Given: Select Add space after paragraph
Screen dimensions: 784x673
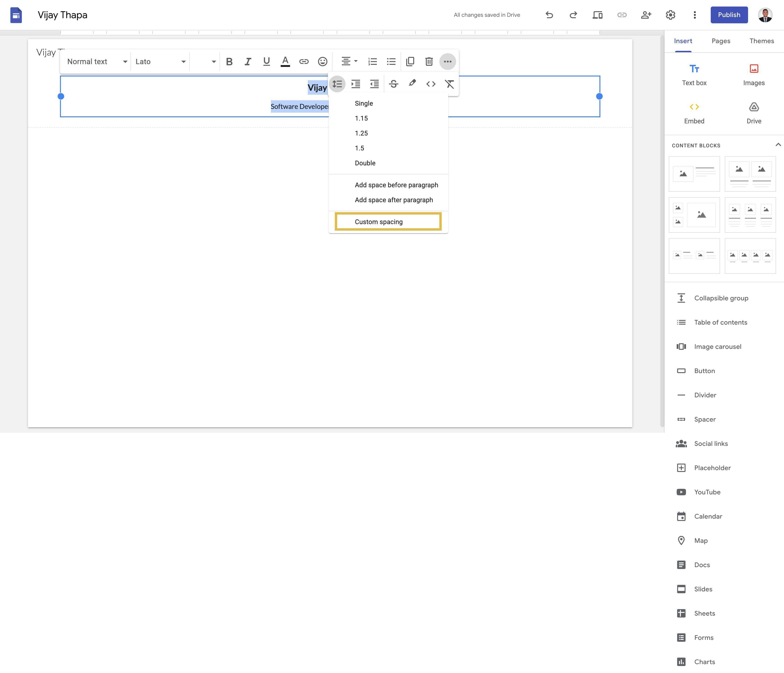Looking at the screenshot, I should click(388, 200).
